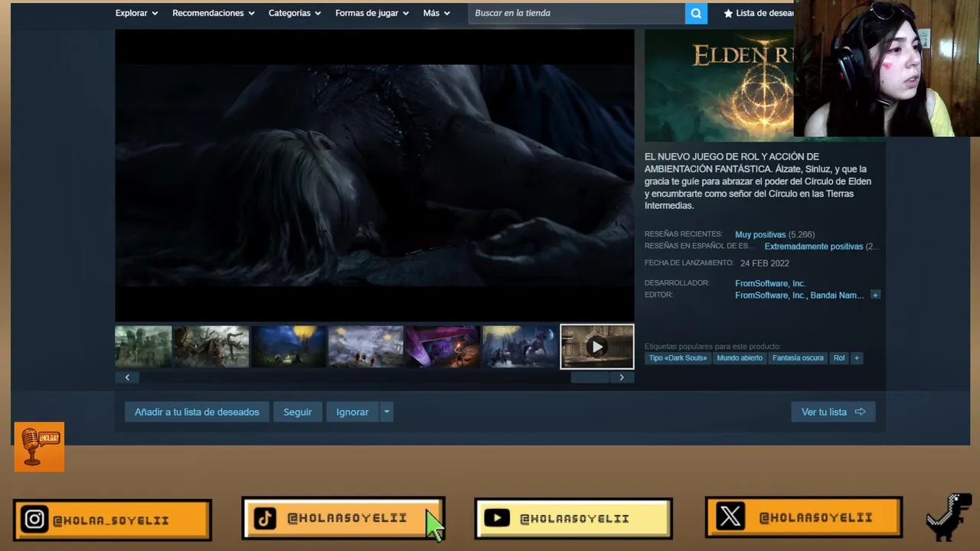This screenshot has height=551, width=980.
Task: Select the fourth thumbnail with the misty landscape
Action: pyautogui.click(x=366, y=347)
